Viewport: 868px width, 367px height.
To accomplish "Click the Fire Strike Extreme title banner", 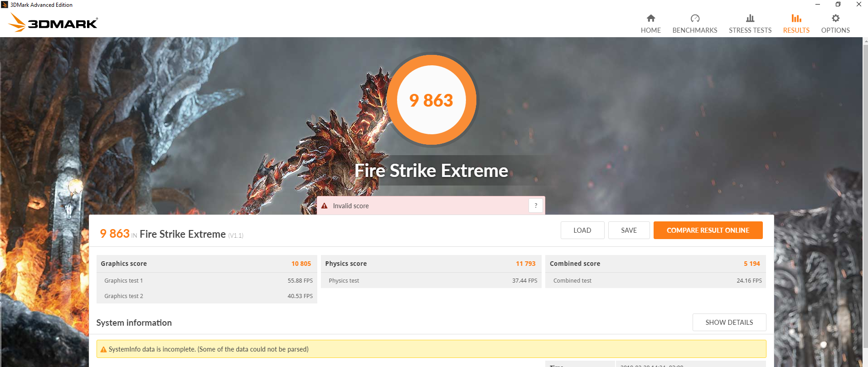I will [431, 171].
